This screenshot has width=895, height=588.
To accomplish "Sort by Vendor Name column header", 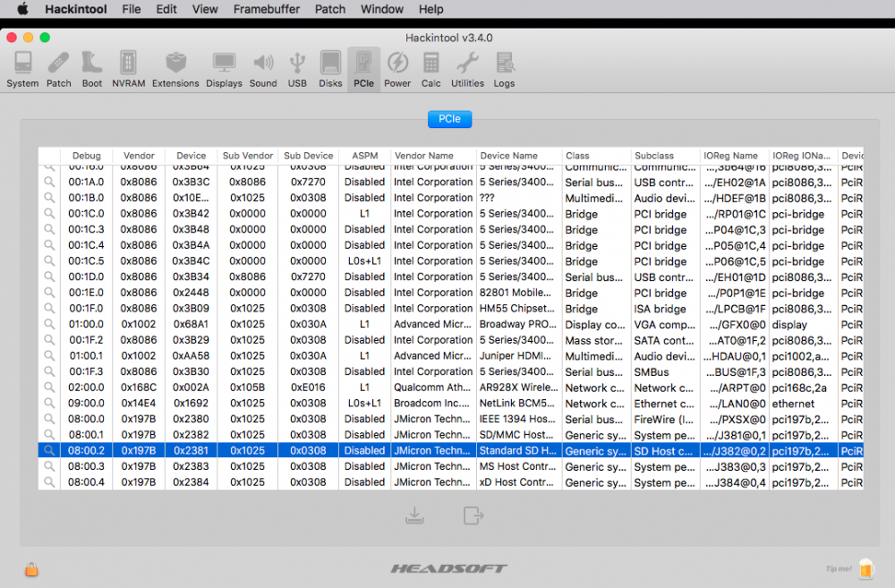I will [433, 155].
